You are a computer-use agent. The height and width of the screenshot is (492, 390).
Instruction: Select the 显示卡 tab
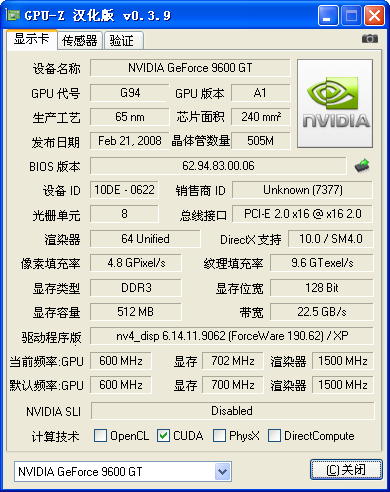[x=31, y=39]
